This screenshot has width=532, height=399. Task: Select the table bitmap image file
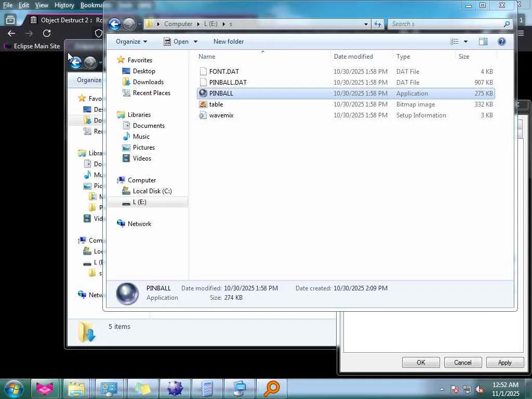[345, 104]
